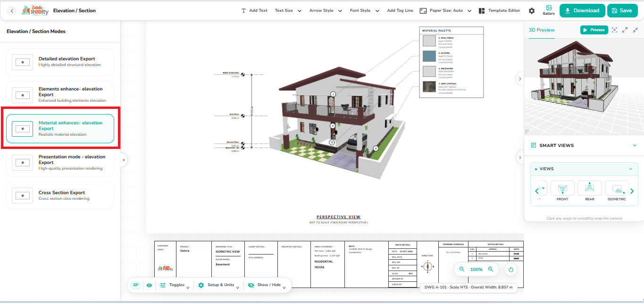Open settings via the gear icon
The width and height of the screenshot is (644, 304).
(532, 10)
